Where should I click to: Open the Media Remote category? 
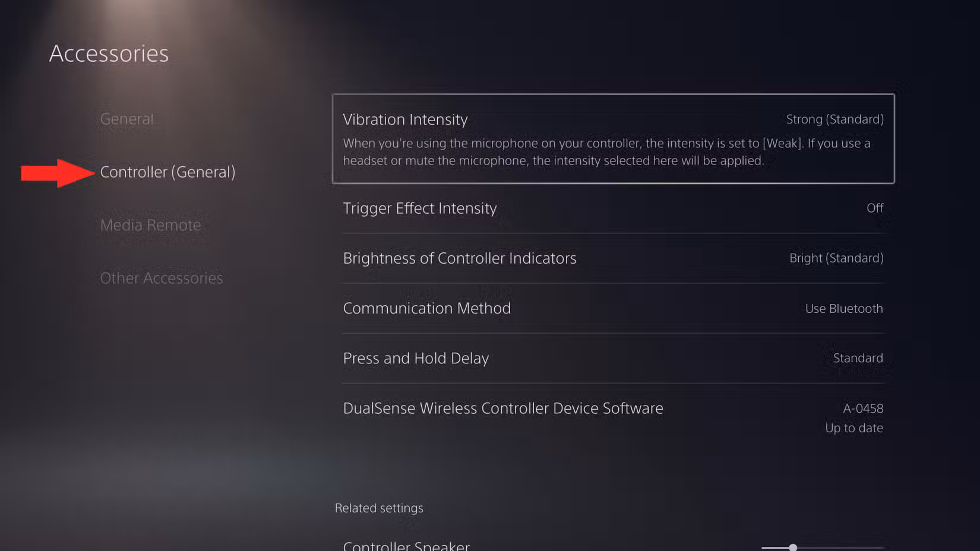[x=150, y=225]
